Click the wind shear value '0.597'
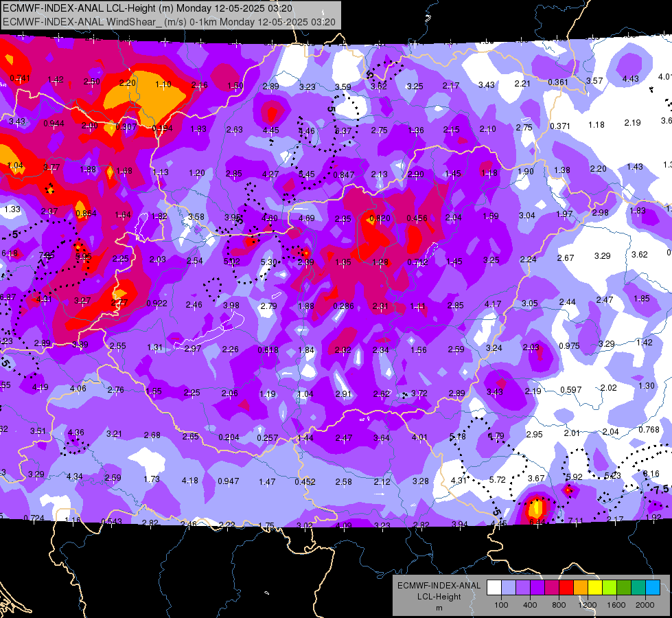Image resolution: width=672 pixels, height=618 pixels. tap(571, 390)
